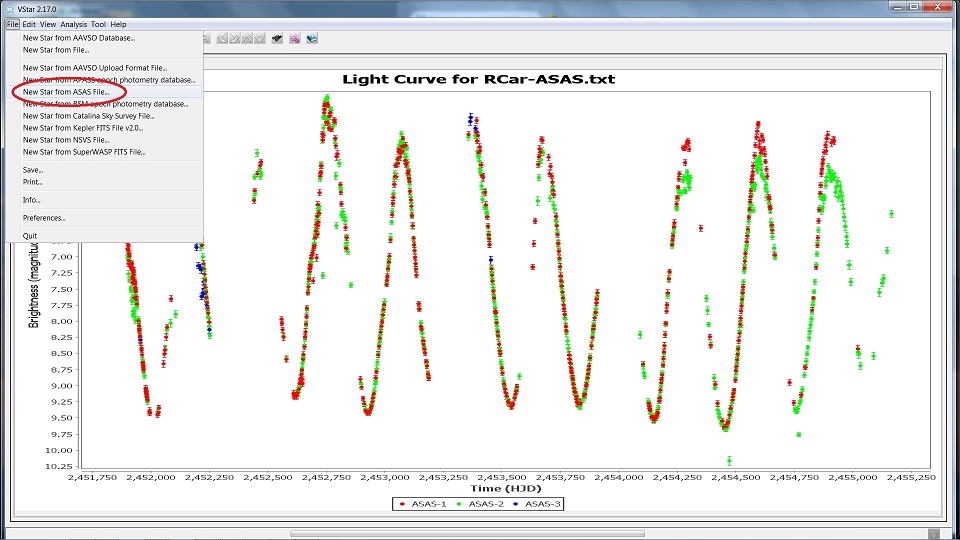The width and height of the screenshot is (960, 540).
Task: Open the View menu
Action: [48, 24]
